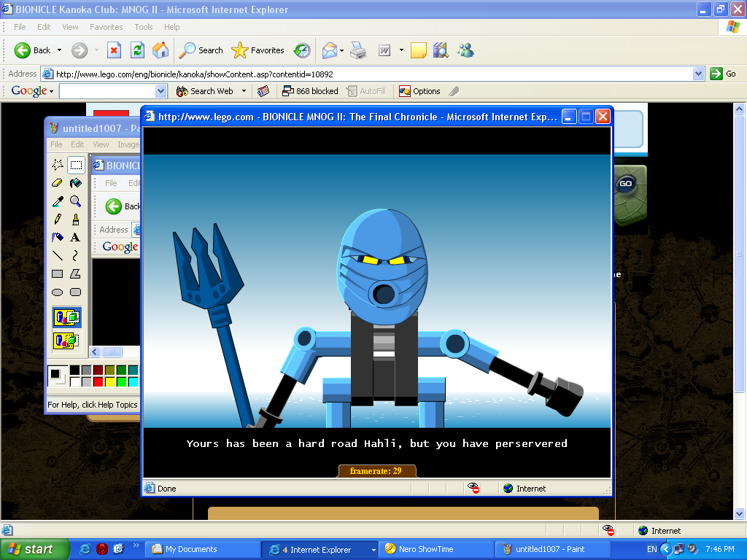Expand the Google logo menu dropdown
Screen dimensions: 747x560
[x=51, y=91]
